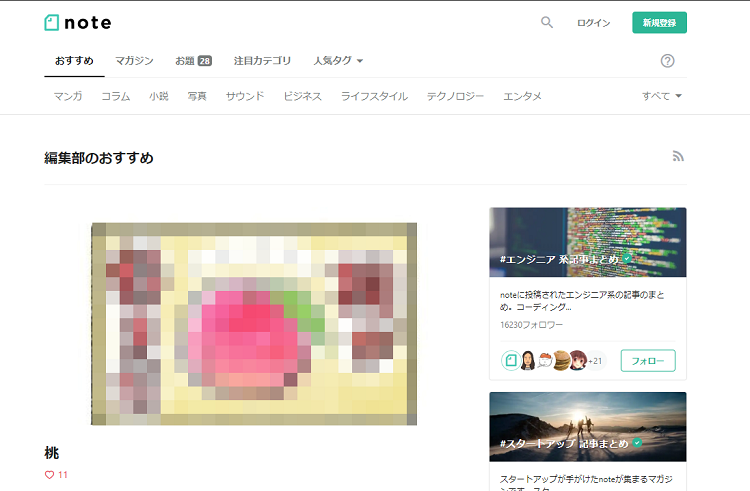Viewport: 750px width, 491px height.
Task: Click the フォロー button for エンジニア magazine
Action: (648, 360)
